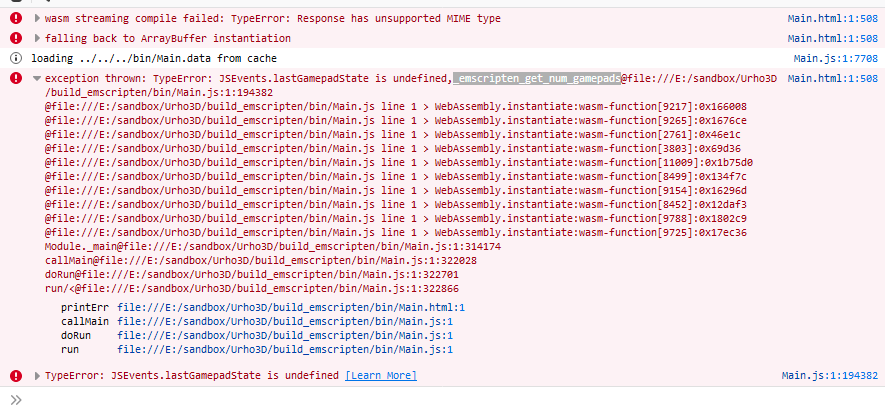Open the printErr Main.html:1 file link
Screen dimensions: 885x410
(x=291, y=308)
